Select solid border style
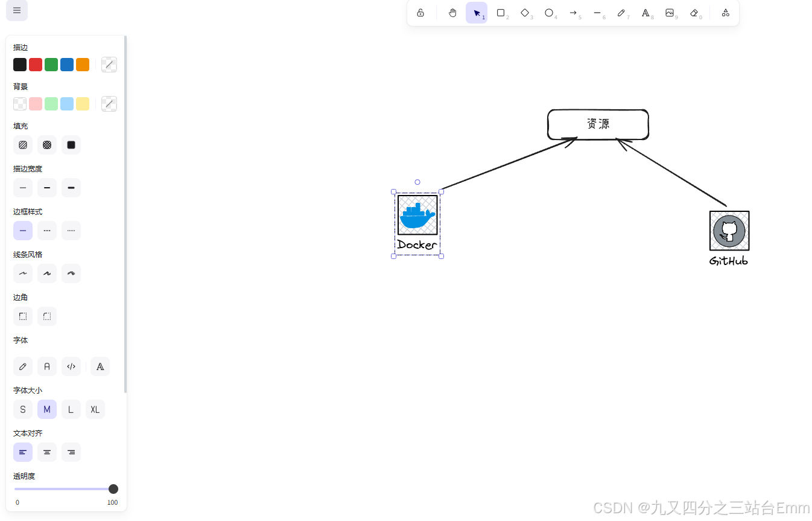The image size is (812, 521). click(23, 231)
